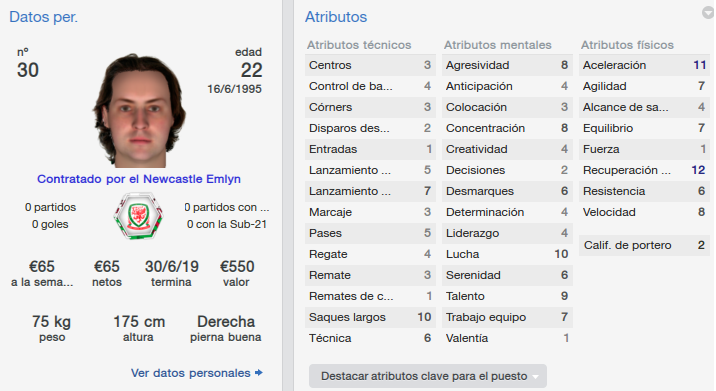The height and width of the screenshot is (391, 716).
Task: Click the Wales national team badge
Action: coord(138,216)
